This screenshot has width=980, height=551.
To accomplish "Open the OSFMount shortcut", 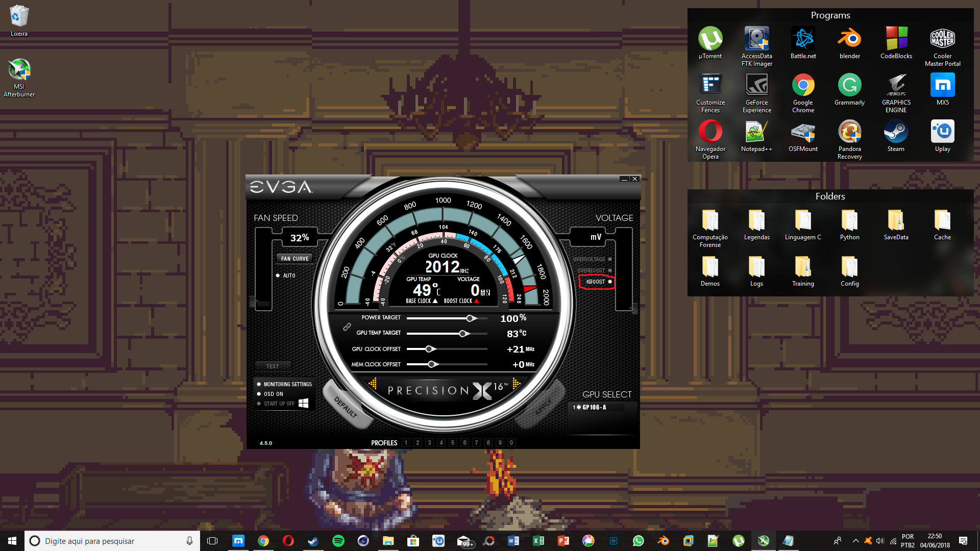I will coord(803,136).
